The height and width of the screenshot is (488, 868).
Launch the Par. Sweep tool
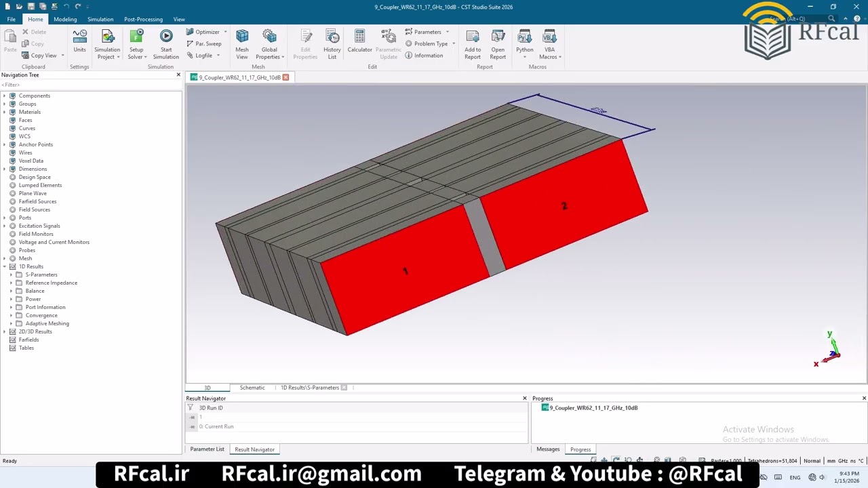click(203, 43)
